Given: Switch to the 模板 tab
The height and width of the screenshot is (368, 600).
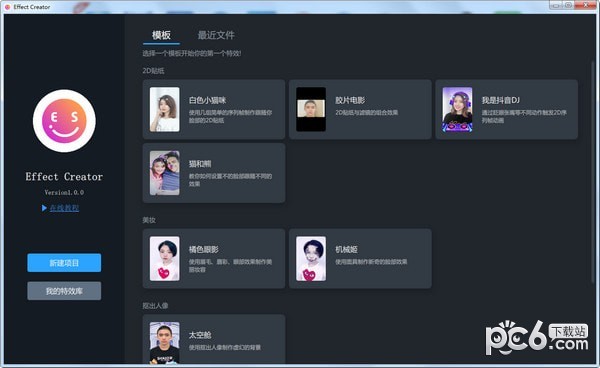Looking at the screenshot, I should (x=161, y=35).
